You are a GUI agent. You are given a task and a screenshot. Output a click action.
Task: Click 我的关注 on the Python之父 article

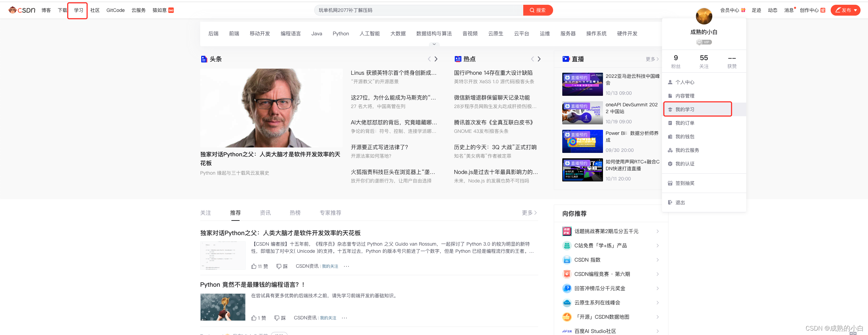(330, 266)
